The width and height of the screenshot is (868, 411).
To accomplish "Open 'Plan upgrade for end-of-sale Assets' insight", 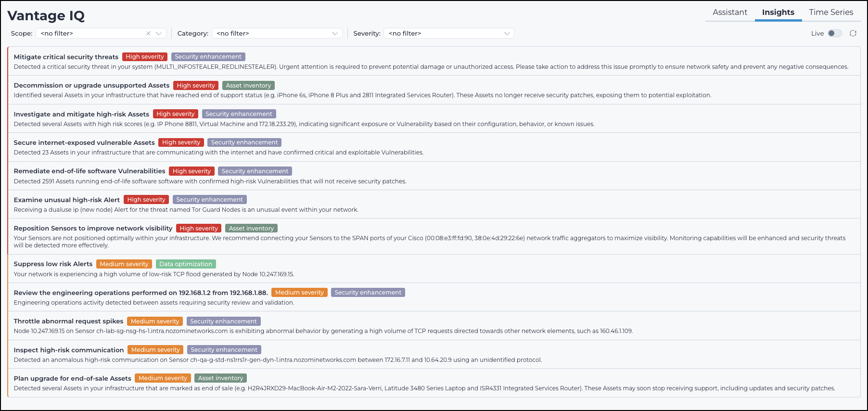I will click(72, 379).
